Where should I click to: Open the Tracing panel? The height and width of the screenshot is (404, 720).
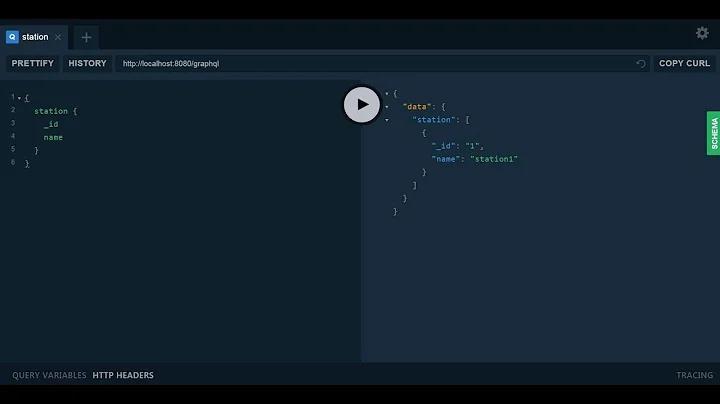(694, 375)
